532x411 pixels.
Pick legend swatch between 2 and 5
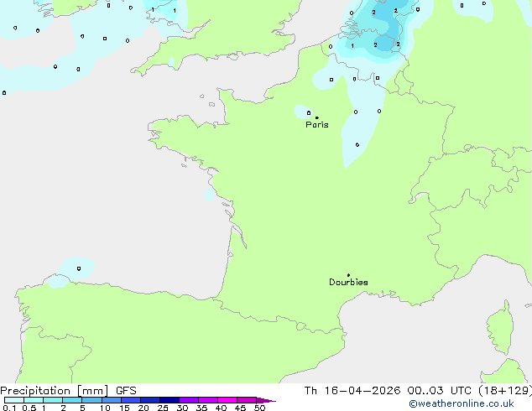coord(72,400)
